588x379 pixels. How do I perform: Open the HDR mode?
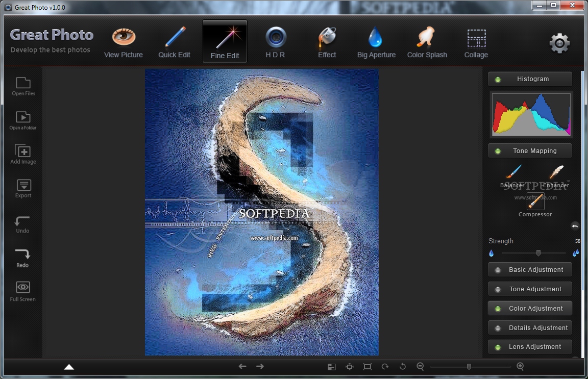coord(276,43)
